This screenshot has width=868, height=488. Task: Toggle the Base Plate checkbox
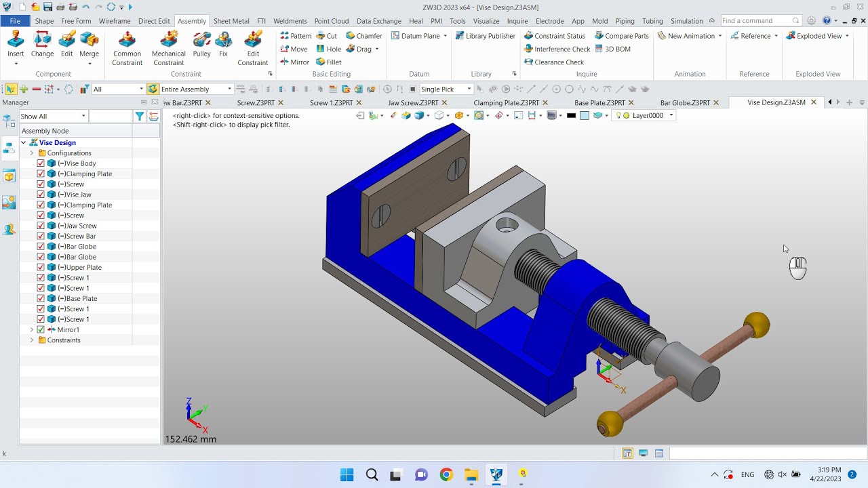click(x=41, y=298)
